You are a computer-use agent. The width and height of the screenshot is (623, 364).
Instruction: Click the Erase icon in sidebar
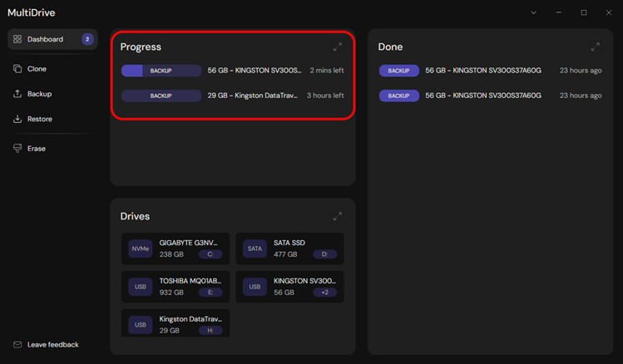click(x=17, y=149)
